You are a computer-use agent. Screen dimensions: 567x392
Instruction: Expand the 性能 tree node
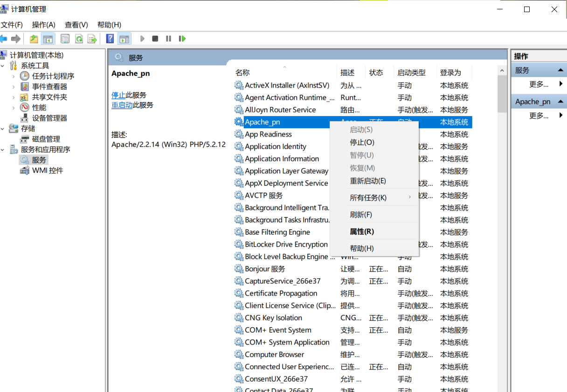point(14,108)
